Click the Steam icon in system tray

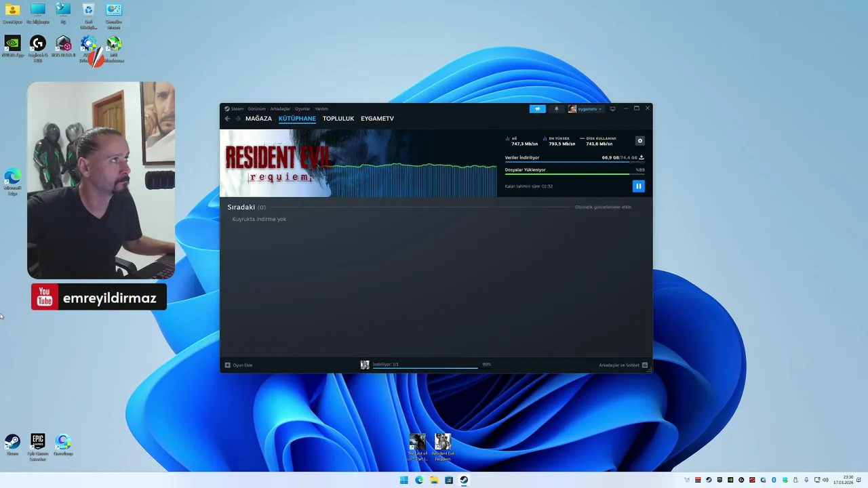coord(709,480)
